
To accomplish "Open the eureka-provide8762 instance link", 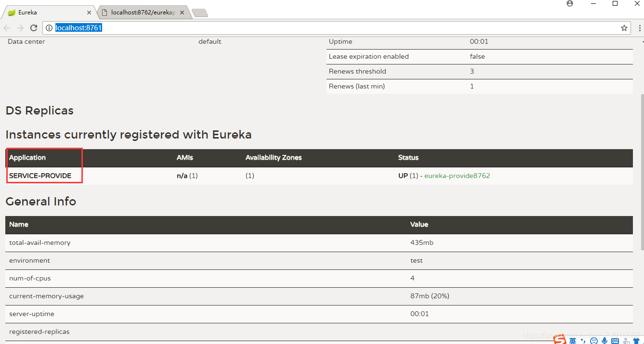I will [x=457, y=176].
